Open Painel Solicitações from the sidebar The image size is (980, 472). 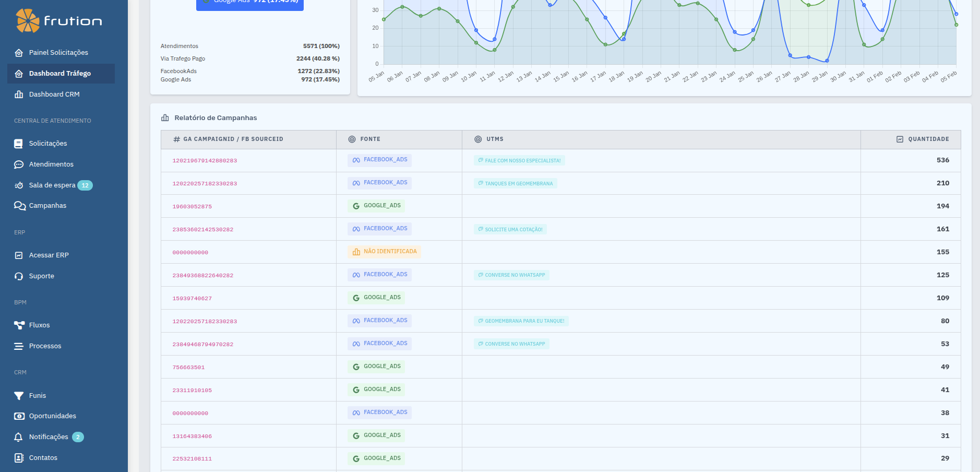pos(58,53)
